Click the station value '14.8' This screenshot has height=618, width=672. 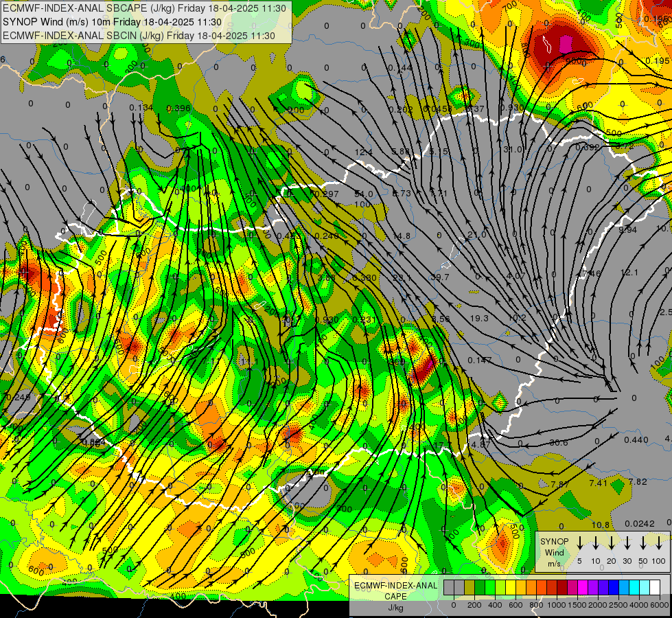coord(402,236)
